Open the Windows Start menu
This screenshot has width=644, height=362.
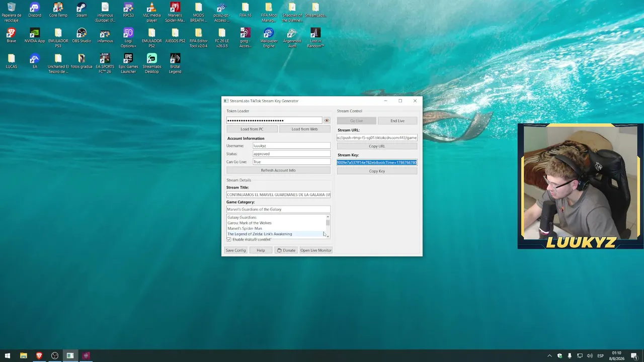click(x=8, y=356)
